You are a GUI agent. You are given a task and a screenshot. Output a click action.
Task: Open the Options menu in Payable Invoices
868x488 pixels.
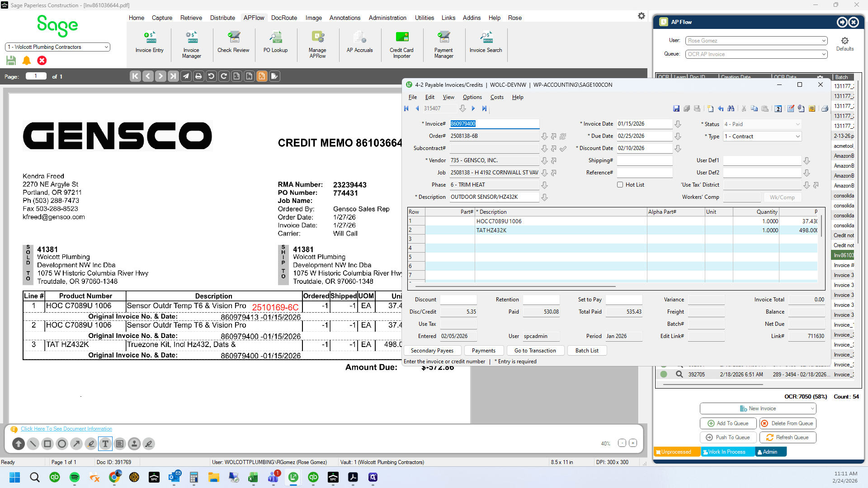pos(472,97)
